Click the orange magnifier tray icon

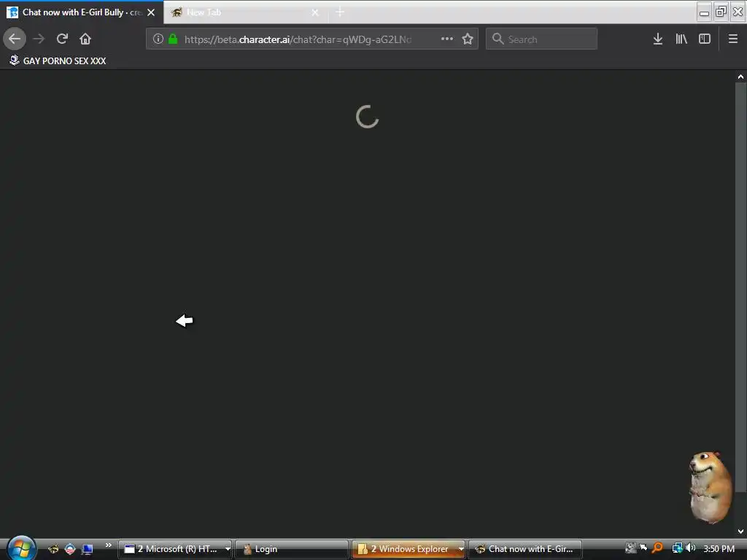tap(657, 548)
